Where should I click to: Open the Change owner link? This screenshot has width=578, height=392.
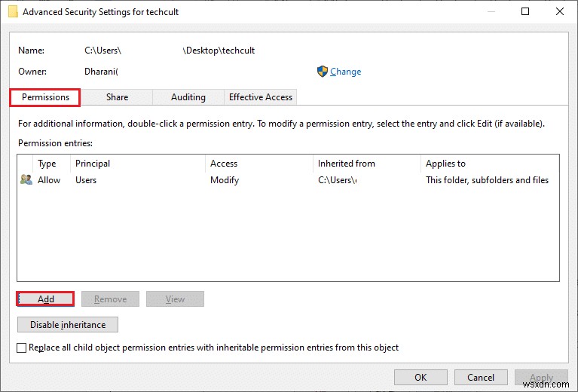(x=345, y=72)
